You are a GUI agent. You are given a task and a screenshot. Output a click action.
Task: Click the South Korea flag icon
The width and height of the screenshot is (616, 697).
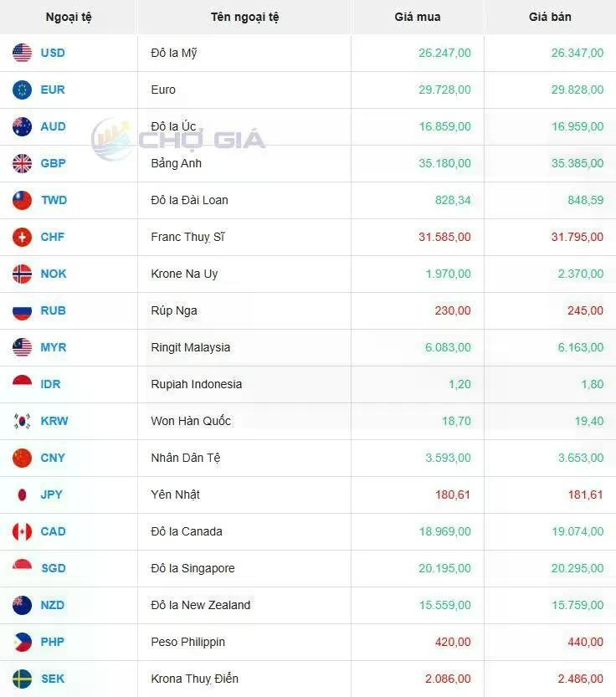pyautogui.click(x=23, y=421)
